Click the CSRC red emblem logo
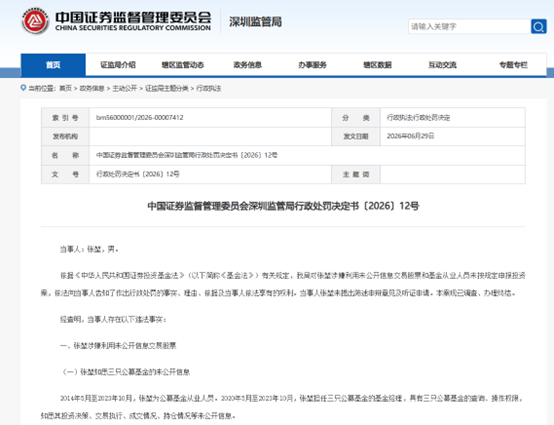Screen dimensions: 554x425 [35, 21]
